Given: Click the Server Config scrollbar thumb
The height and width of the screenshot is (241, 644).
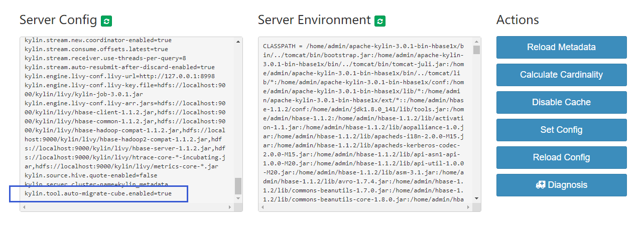Looking at the screenshot, I should point(238,185).
